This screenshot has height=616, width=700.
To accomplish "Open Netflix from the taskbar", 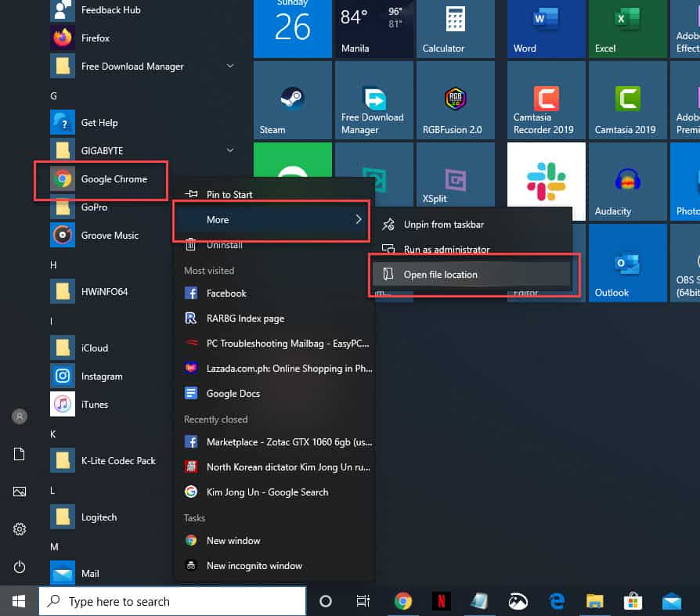I will (441, 601).
